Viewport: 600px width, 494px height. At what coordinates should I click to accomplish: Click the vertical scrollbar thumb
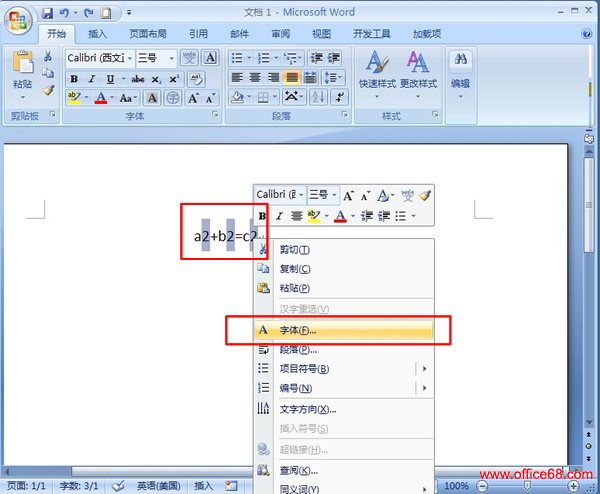[589, 205]
